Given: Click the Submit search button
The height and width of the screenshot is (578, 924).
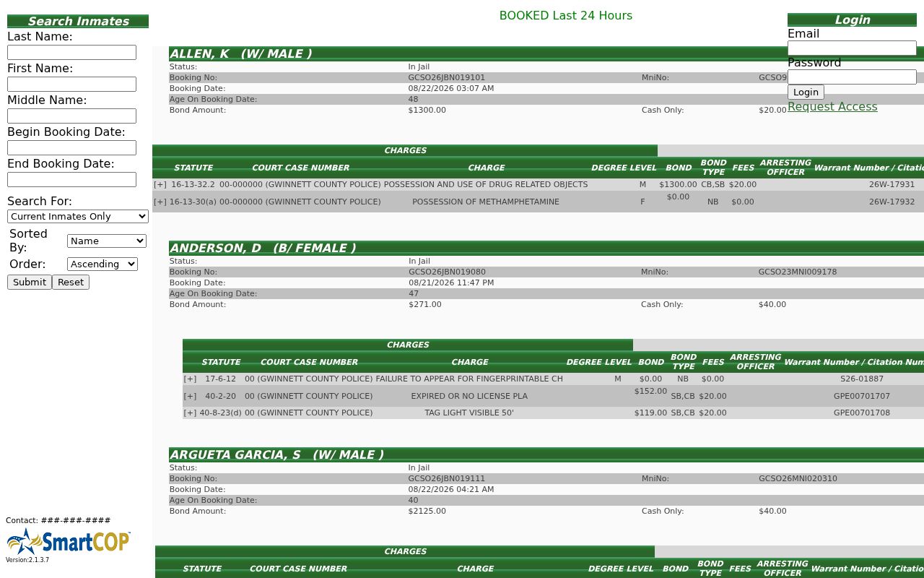Looking at the screenshot, I should [x=30, y=282].
